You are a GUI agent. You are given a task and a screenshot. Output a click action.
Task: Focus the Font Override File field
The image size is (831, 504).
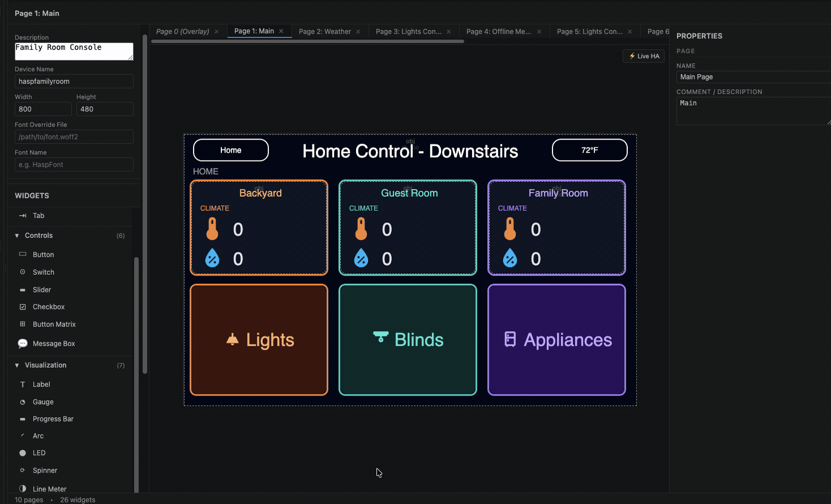74,137
